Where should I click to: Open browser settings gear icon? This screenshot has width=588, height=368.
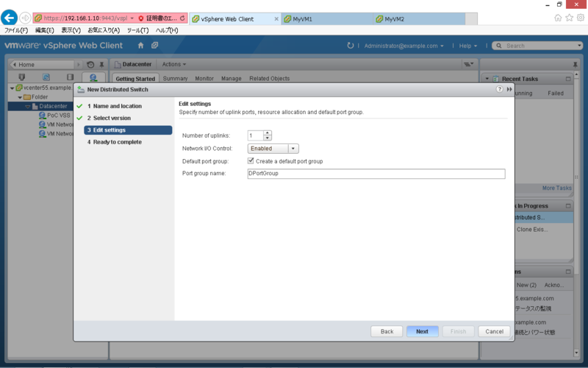pos(581,18)
